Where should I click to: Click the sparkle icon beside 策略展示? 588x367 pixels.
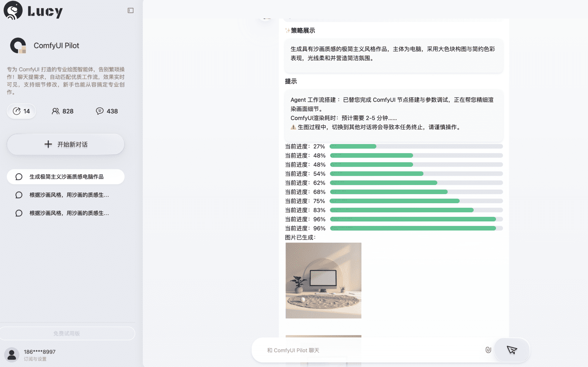[x=288, y=31]
